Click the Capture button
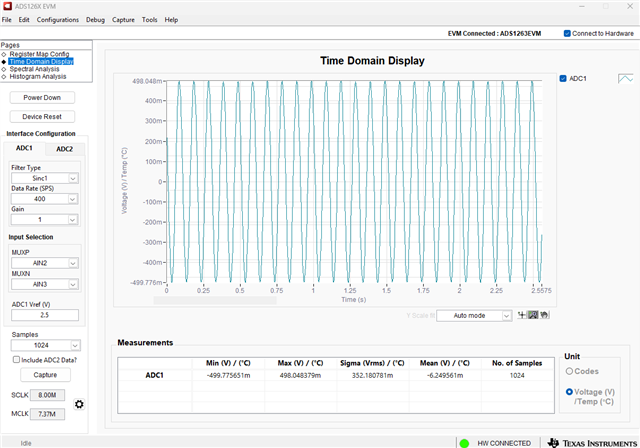Screen dimensions: 640x448 [x=45, y=375]
